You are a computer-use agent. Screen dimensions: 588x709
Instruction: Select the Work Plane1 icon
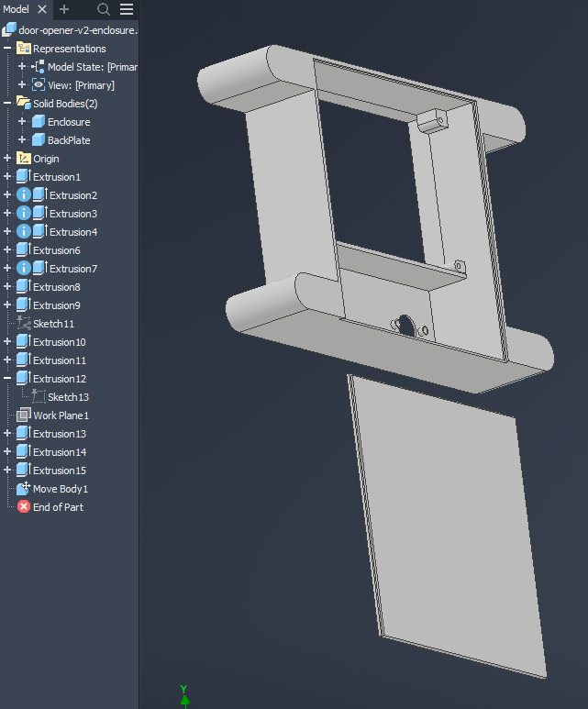click(x=24, y=415)
